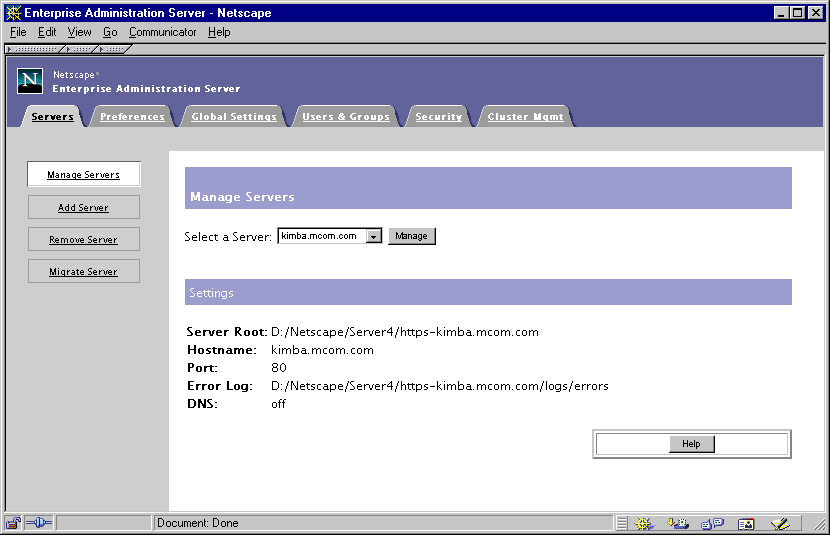Open the Go menu

click(110, 32)
